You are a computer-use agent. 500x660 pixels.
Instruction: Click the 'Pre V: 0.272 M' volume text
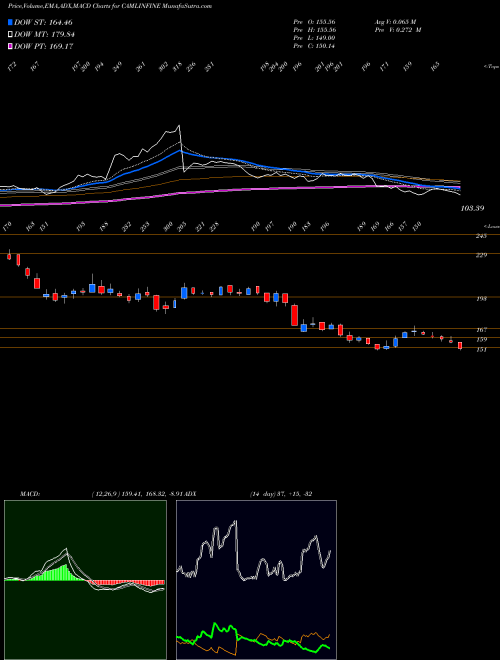point(398,30)
